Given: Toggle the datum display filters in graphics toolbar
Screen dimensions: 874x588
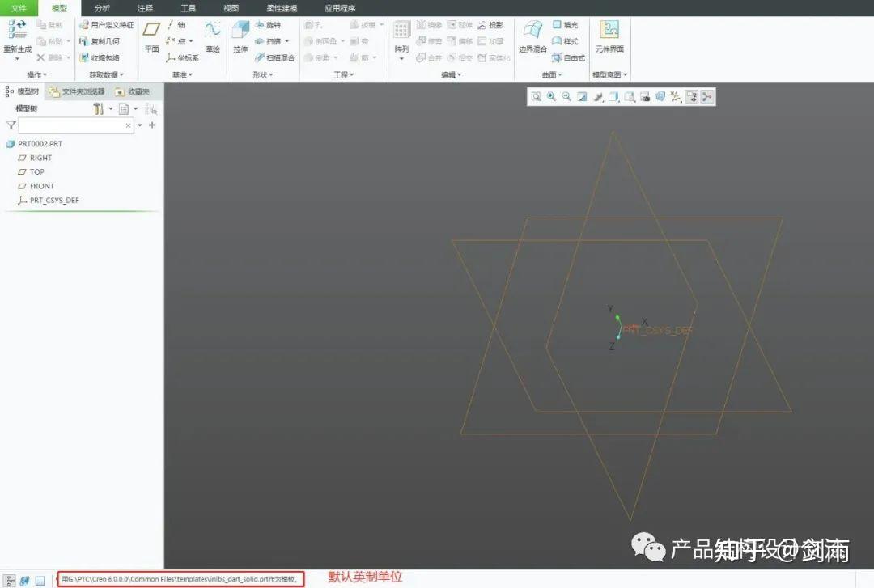Looking at the screenshot, I should point(676,96).
